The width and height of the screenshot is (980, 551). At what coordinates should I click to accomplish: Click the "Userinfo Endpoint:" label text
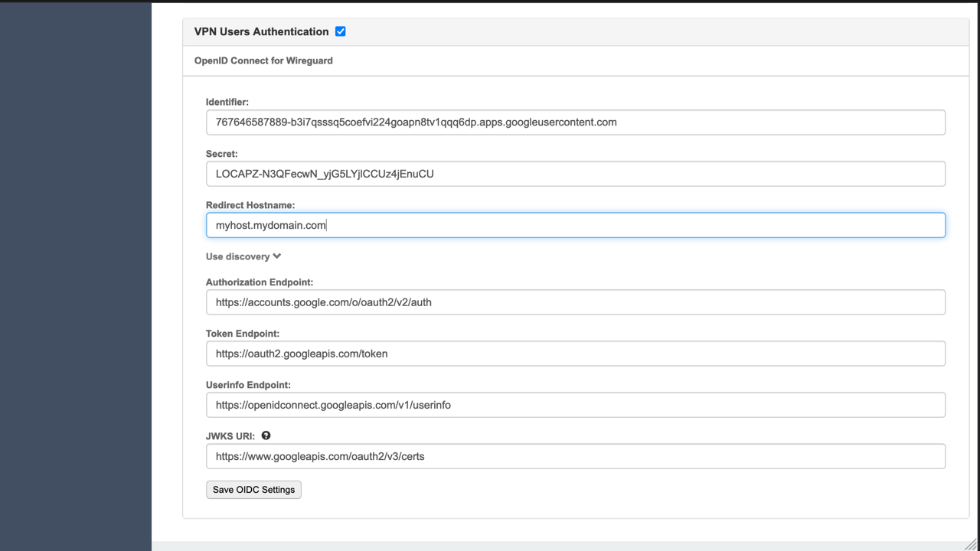click(x=248, y=385)
